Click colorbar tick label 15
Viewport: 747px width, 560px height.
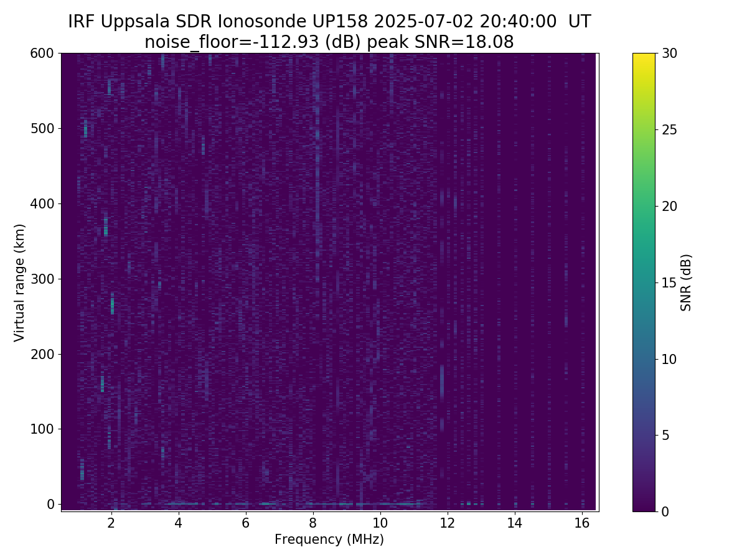pos(669,282)
